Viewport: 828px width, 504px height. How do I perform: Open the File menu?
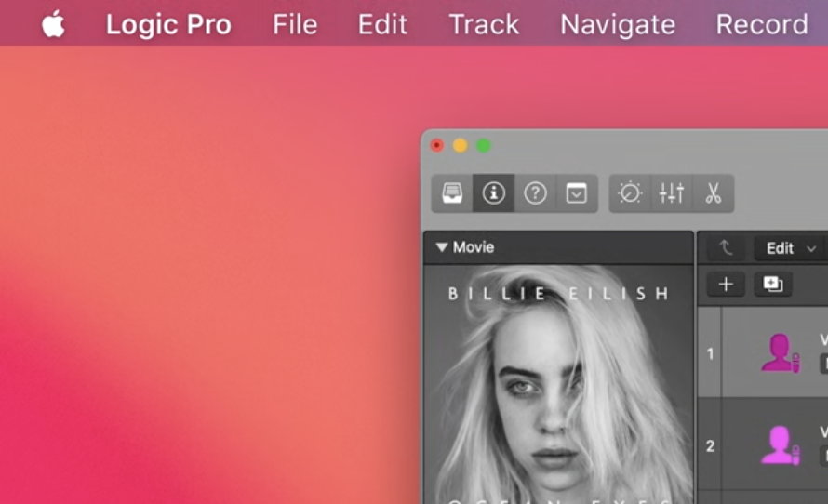(295, 24)
